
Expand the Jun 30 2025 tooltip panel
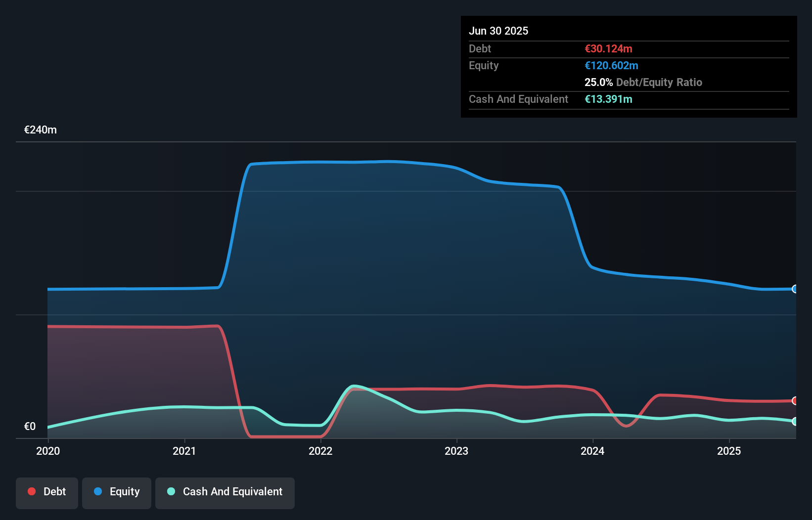tap(499, 31)
